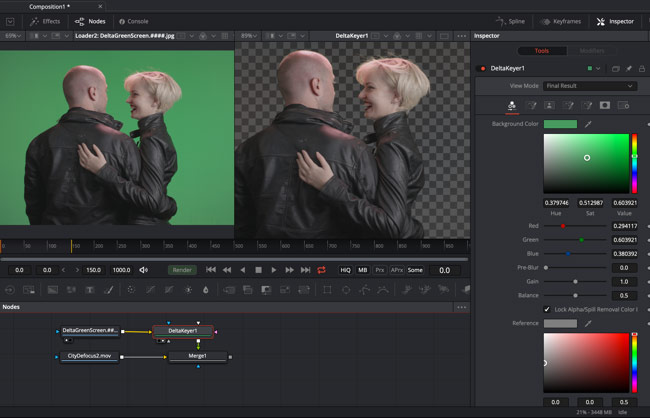Viewport: 650px width, 418px height.
Task: Toggle the HiQ high quality button
Action: pyautogui.click(x=346, y=270)
